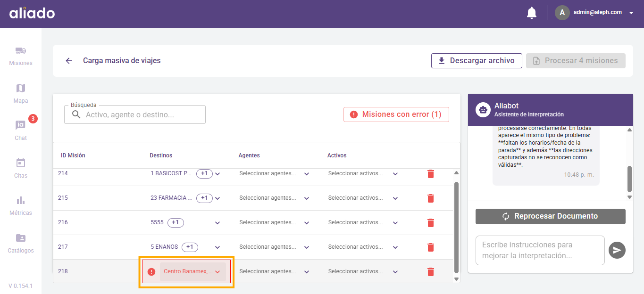Show the +1 destination of mission 216
The height and width of the screenshot is (294, 644).
point(176,222)
